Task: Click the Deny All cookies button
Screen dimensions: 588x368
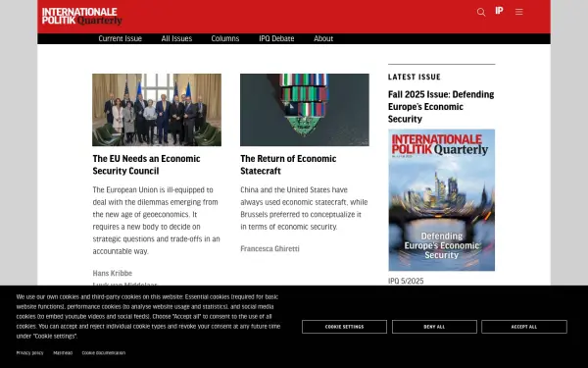Action: point(434,327)
